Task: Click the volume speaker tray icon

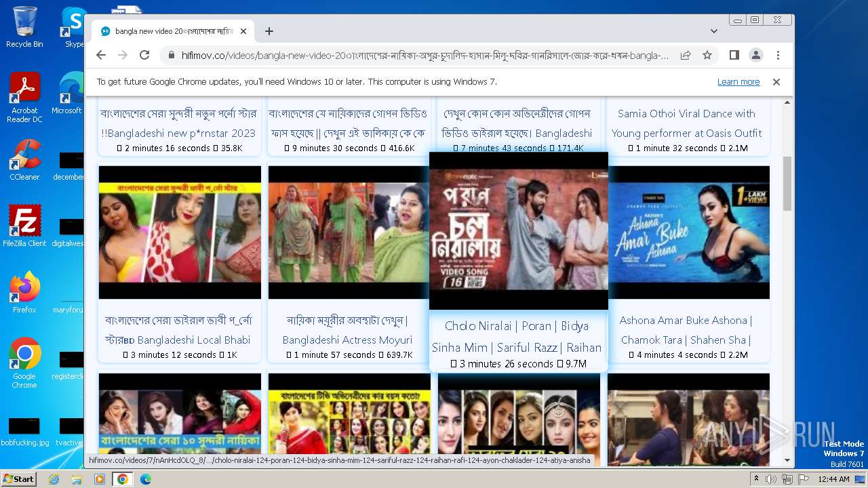Action: (x=771, y=479)
